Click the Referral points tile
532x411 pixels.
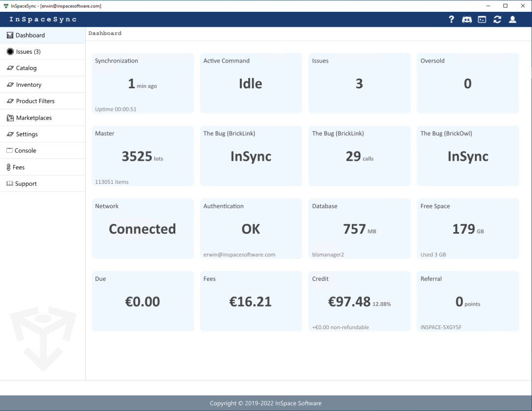pos(467,301)
